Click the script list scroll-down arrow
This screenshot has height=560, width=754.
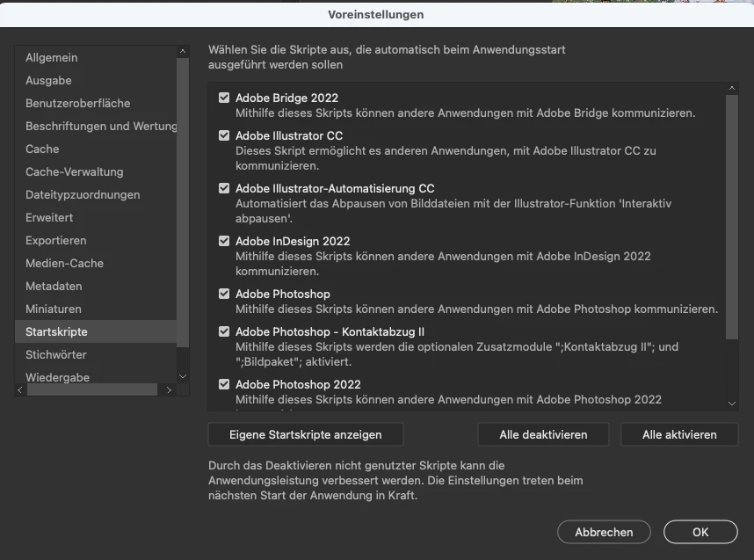coord(732,404)
